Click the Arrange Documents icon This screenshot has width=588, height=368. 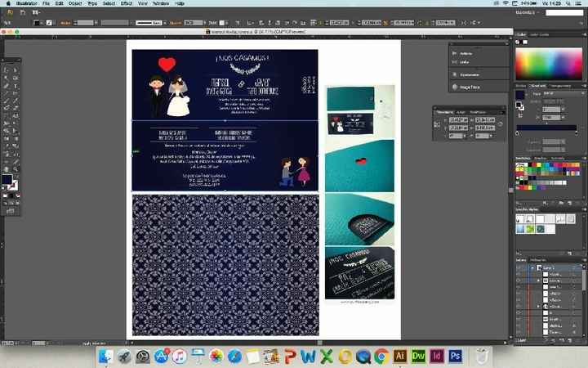[36, 12]
